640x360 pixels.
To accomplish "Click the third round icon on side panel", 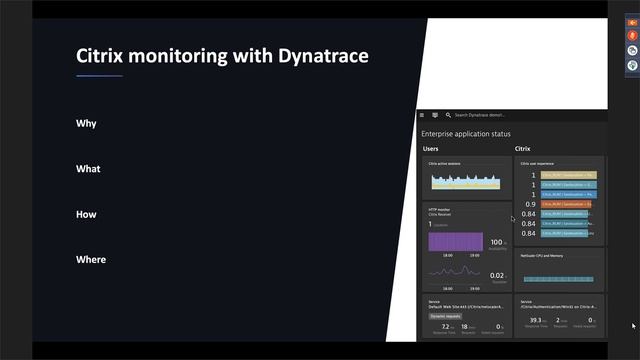I will (x=632, y=50).
